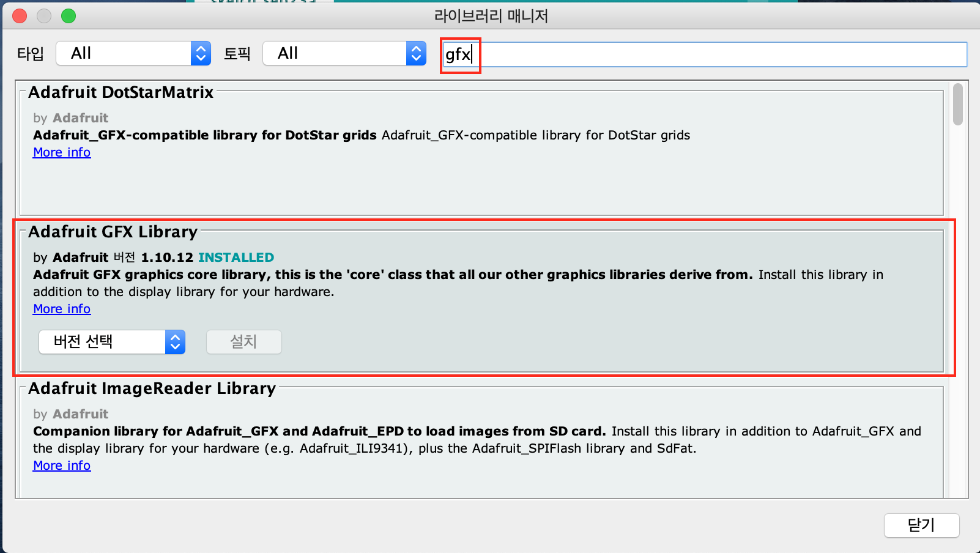Open the 타입 (type) All dropdown
980x553 pixels.
(133, 53)
